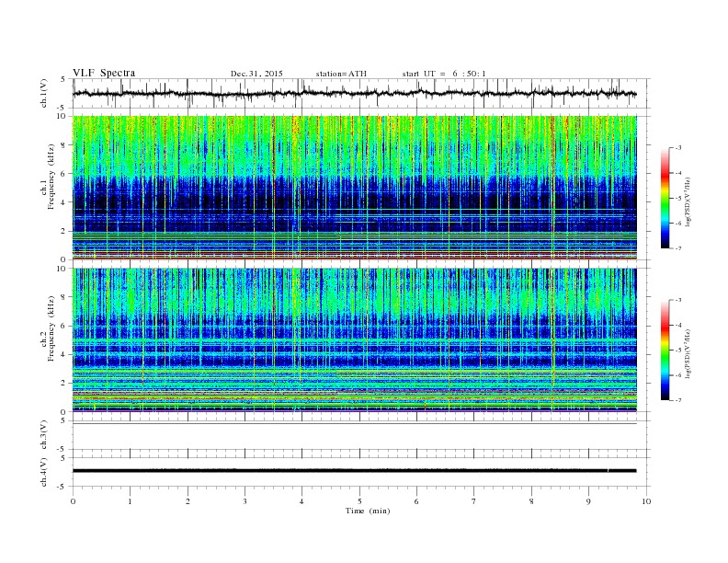Click the "station=ATH" header label
Screen dimensions: 728x563
click(x=341, y=74)
